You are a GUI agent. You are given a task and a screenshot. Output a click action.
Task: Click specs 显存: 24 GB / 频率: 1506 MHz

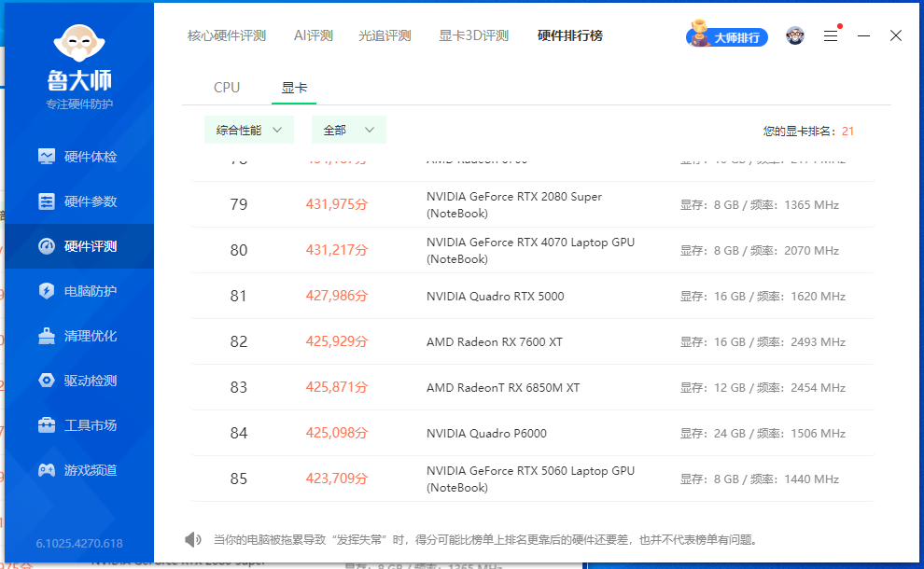point(763,434)
